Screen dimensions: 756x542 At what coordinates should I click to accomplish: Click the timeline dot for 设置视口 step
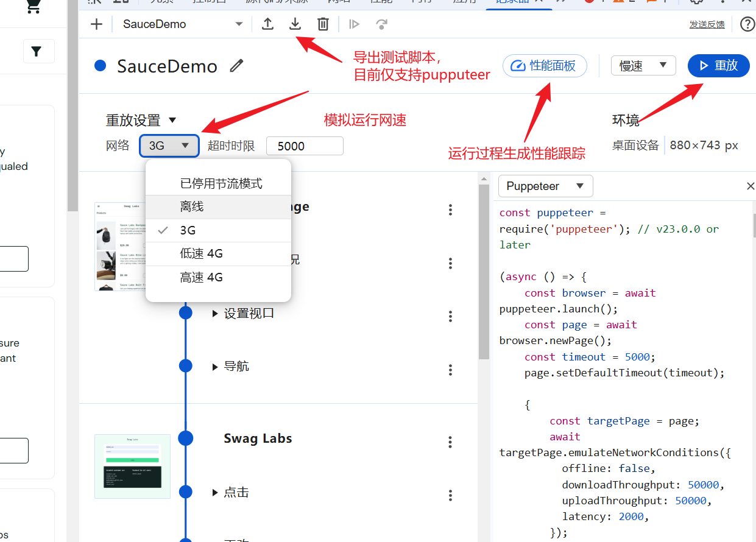186,312
